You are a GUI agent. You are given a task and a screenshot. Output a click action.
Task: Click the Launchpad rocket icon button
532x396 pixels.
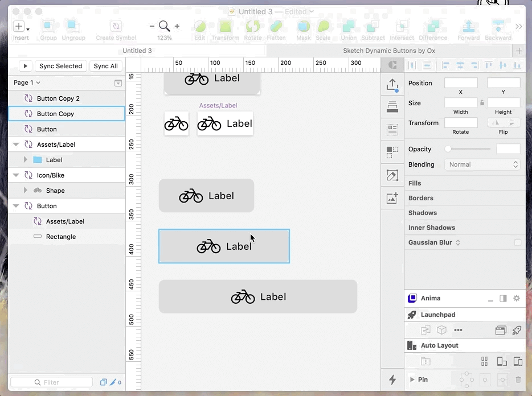coord(517,330)
